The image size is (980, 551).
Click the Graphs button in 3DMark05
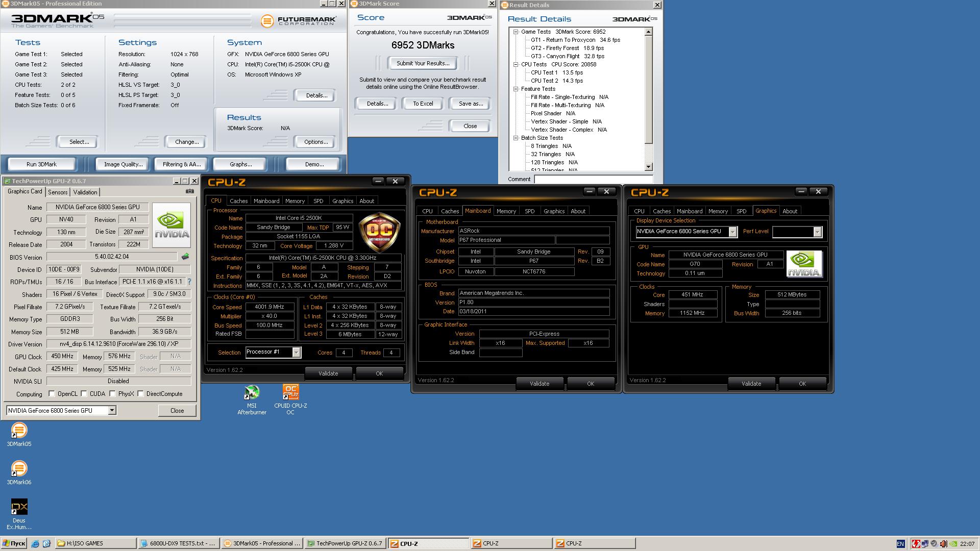pyautogui.click(x=240, y=164)
